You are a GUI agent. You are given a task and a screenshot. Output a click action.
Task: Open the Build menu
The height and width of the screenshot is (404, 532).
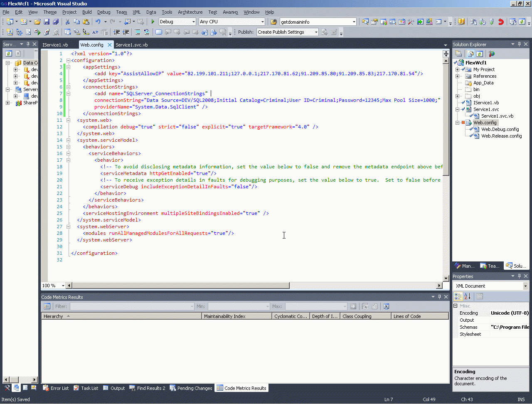87,12
